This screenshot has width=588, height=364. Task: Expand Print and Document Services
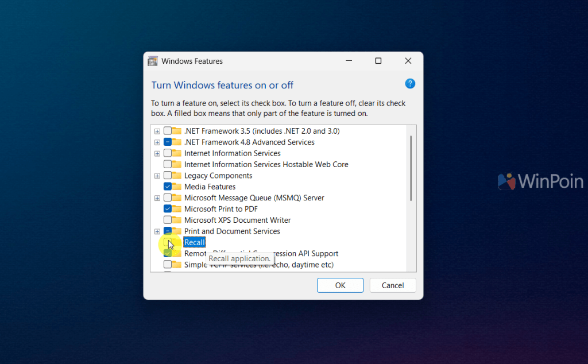pos(157,231)
